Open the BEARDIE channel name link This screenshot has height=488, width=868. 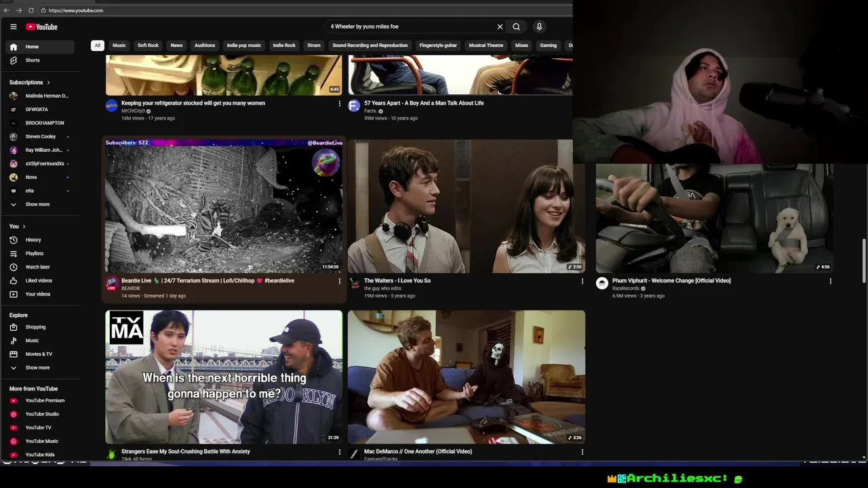(131, 289)
